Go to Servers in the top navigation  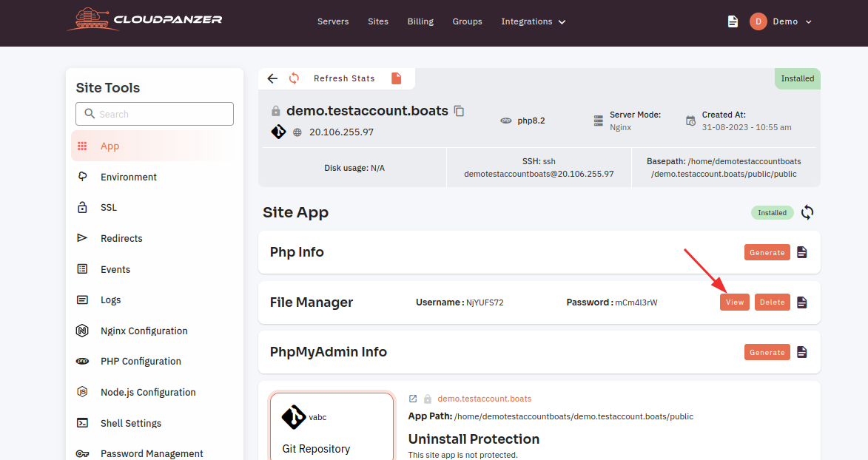click(333, 21)
